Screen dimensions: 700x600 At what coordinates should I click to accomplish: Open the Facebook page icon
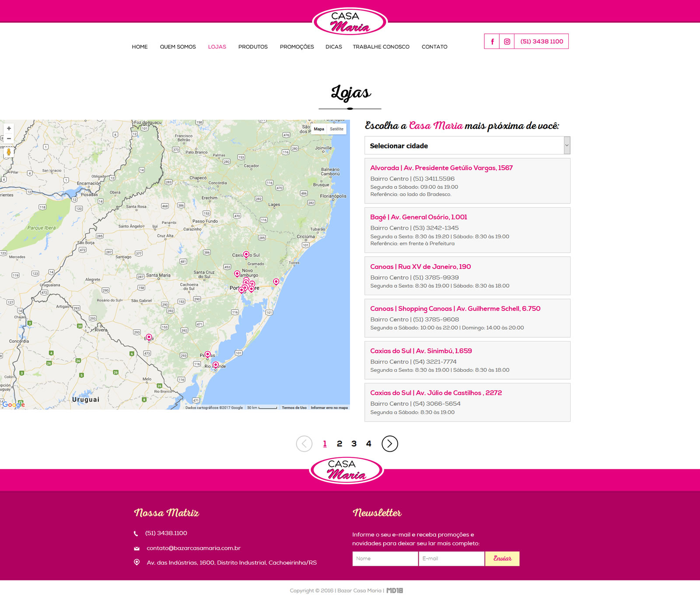point(492,42)
